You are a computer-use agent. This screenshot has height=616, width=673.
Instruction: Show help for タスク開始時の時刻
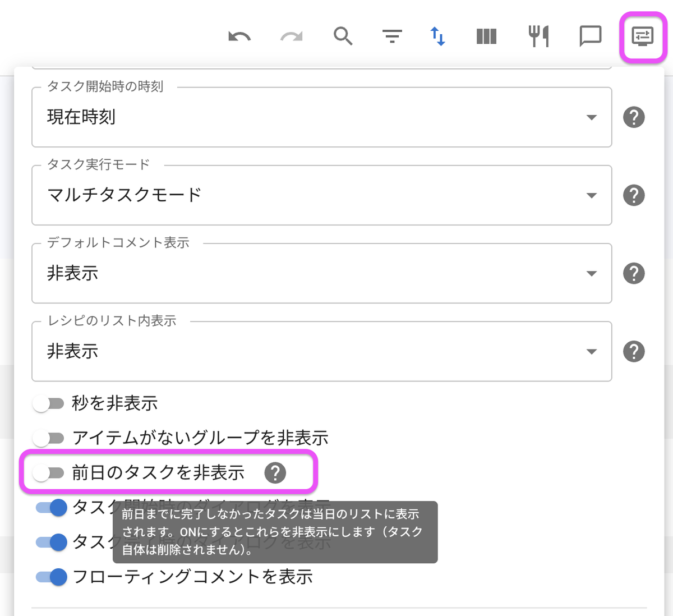pos(634,117)
